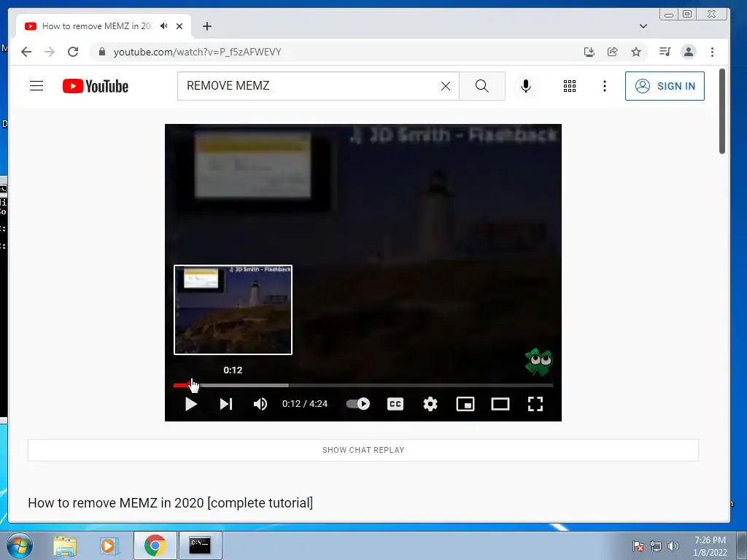Screen dimensions: 747x560
Task: Click the video title text
Action: click(x=170, y=503)
